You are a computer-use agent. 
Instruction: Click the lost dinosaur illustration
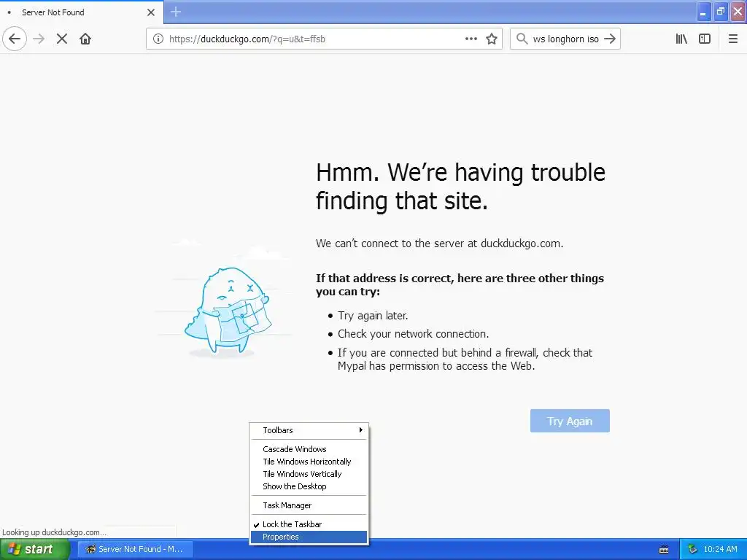[x=228, y=312]
